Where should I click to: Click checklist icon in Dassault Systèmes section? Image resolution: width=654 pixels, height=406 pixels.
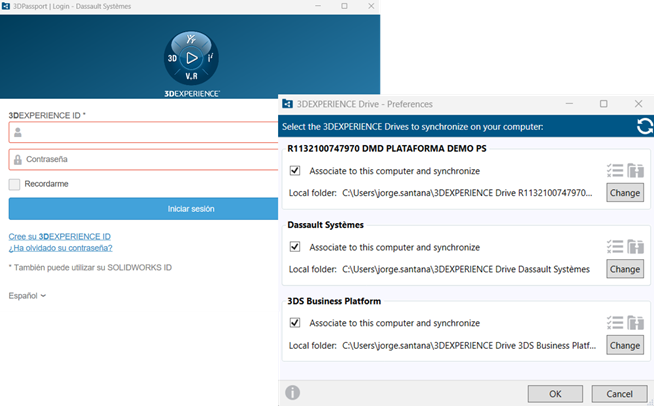click(x=614, y=247)
